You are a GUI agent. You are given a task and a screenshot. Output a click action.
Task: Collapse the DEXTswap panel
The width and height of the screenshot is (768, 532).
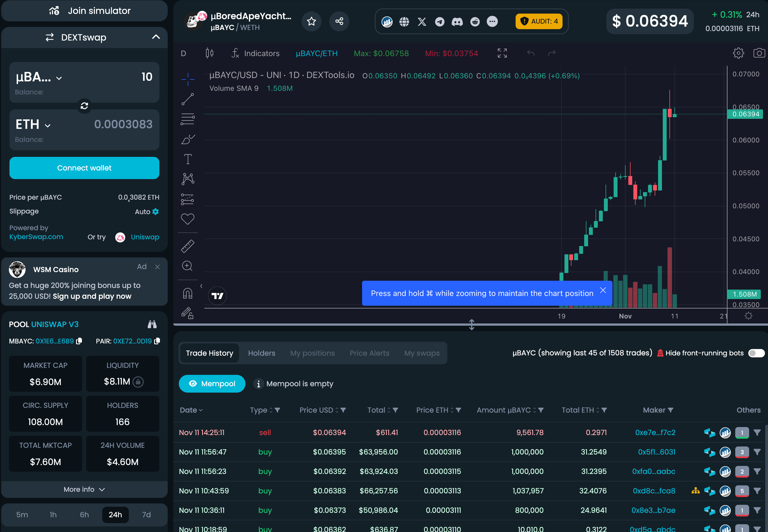[x=156, y=37]
